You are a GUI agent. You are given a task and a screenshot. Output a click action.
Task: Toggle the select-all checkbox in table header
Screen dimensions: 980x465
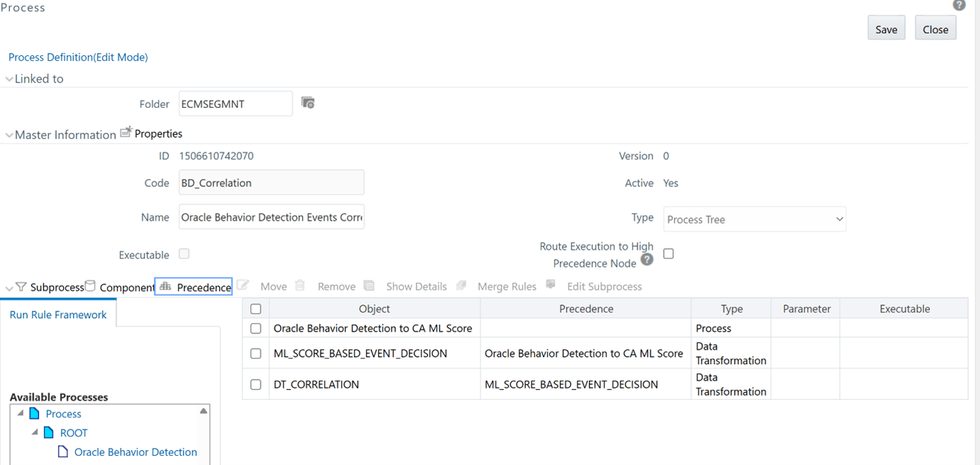pyautogui.click(x=256, y=309)
